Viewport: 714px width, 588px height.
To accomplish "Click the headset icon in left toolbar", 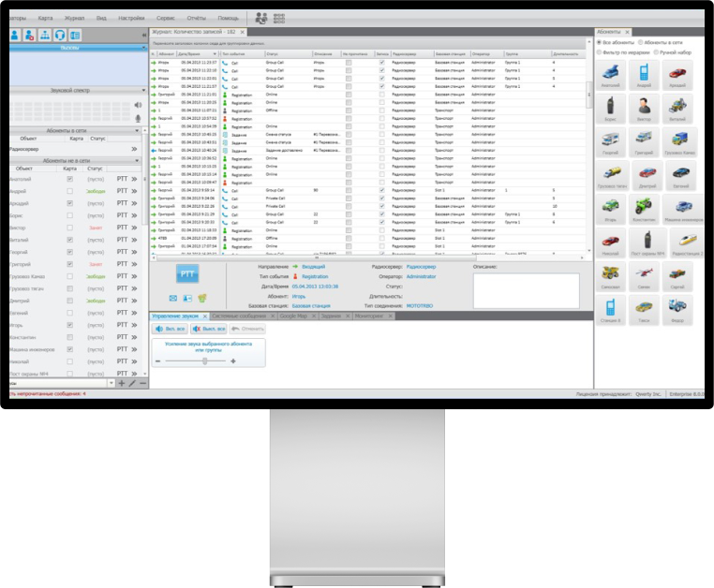I will pos(59,36).
